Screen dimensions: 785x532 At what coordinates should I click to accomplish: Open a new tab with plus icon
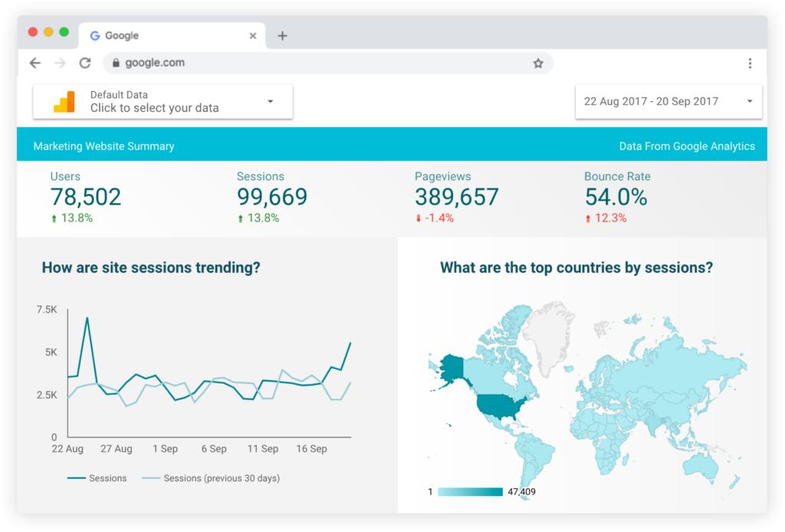pyautogui.click(x=282, y=35)
